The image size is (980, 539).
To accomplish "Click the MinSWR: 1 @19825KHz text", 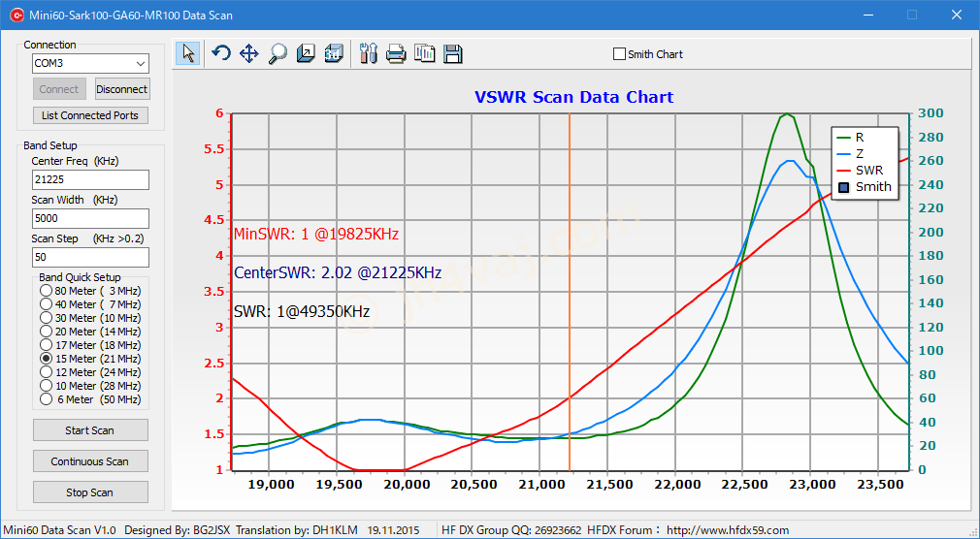I will [x=315, y=235].
